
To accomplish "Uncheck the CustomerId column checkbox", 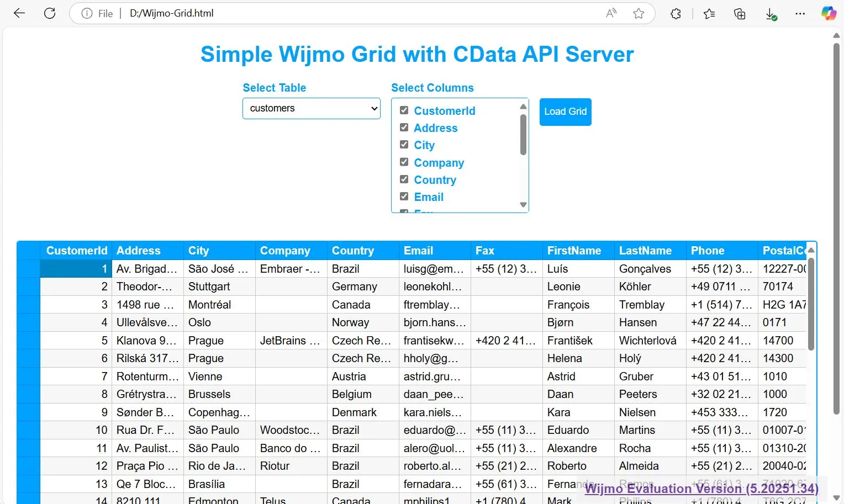I will click(x=404, y=110).
